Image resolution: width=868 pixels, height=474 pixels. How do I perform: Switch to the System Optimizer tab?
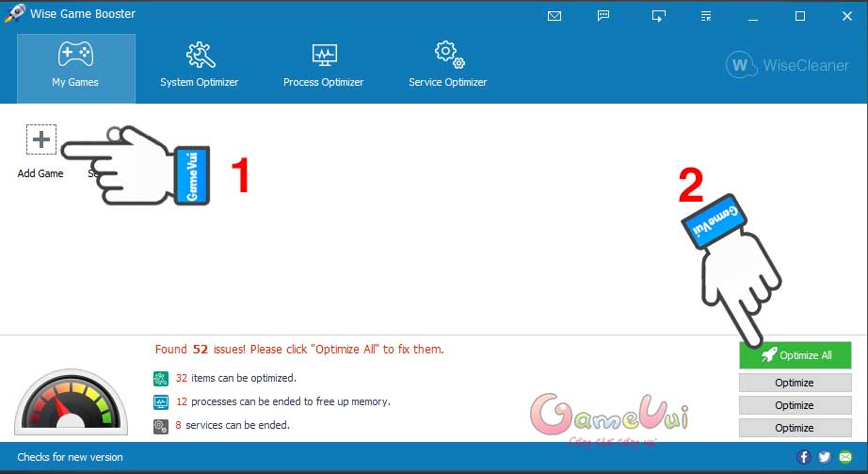click(x=199, y=68)
